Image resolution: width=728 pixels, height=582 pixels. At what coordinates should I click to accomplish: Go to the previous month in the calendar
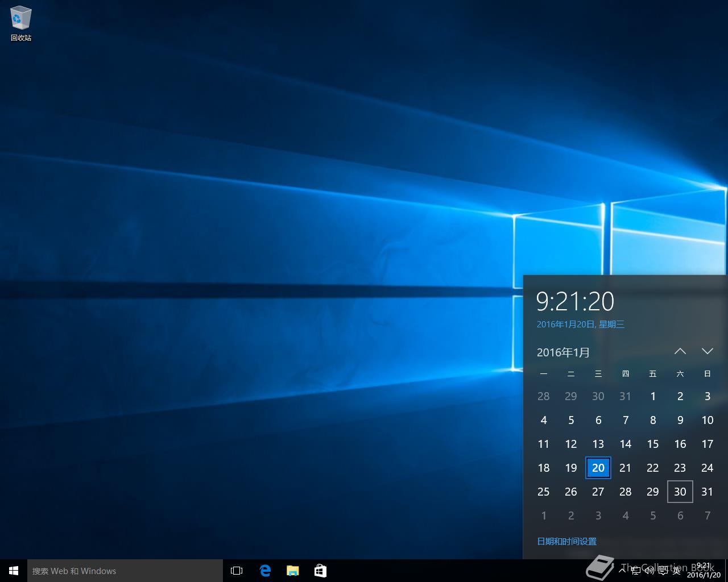tap(680, 351)
